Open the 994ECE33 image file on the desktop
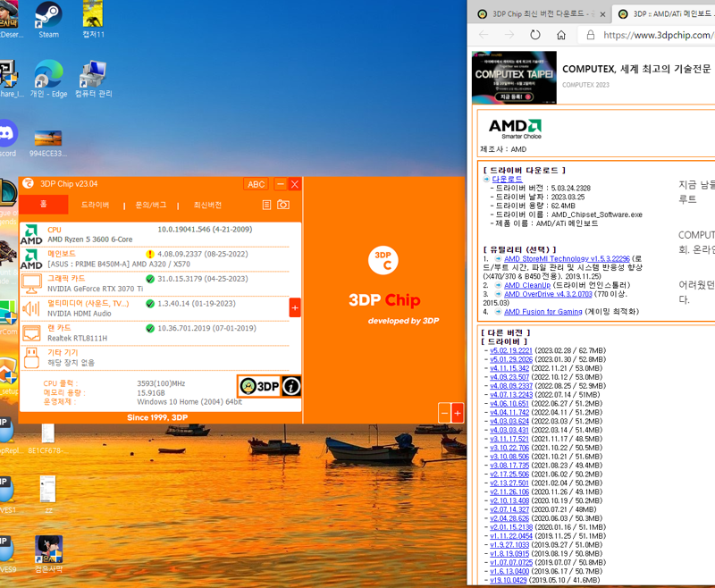Image resolution: width=715 pixels, height=588 pixels. click(48, 144)
